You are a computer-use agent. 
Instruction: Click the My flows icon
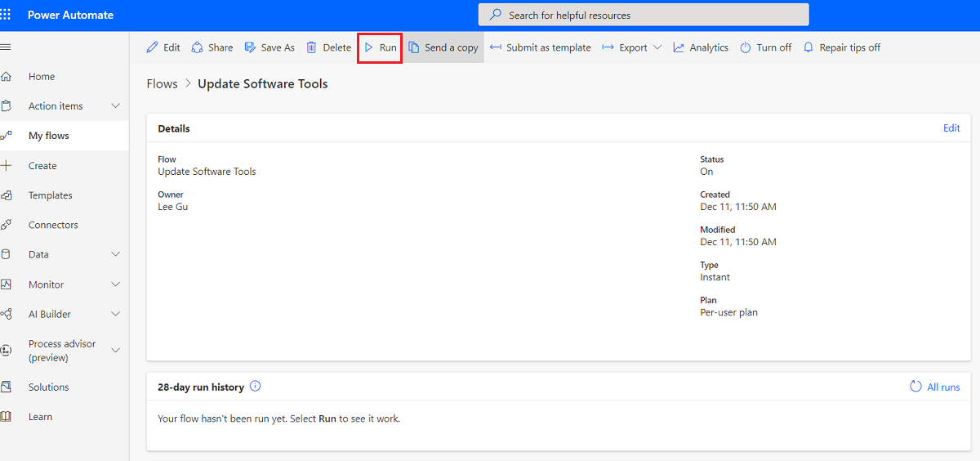(7, 136)
